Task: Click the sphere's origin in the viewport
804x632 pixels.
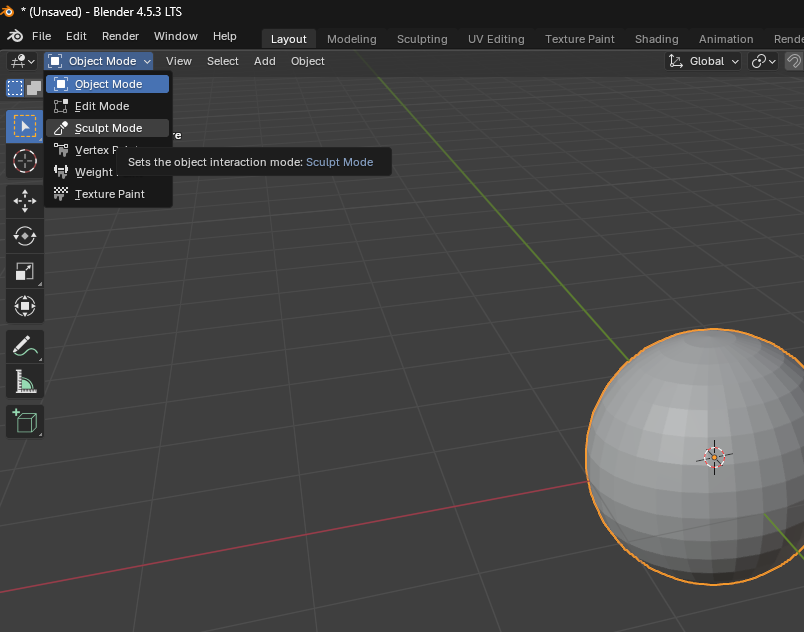Action: coord(714,457)
